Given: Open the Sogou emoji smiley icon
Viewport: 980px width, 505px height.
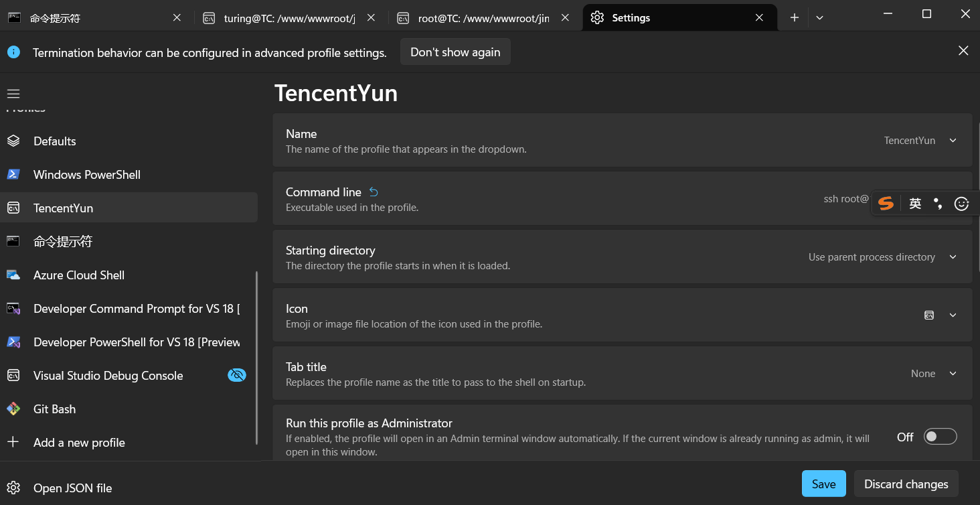Looking at the screenshot, I should pyautogui.click(x=962, y=204).
